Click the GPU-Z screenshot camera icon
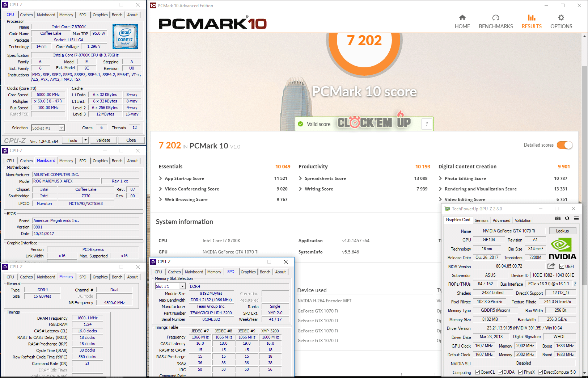The height and width of the screenshot is (378, 588). (x=557, y=218)
